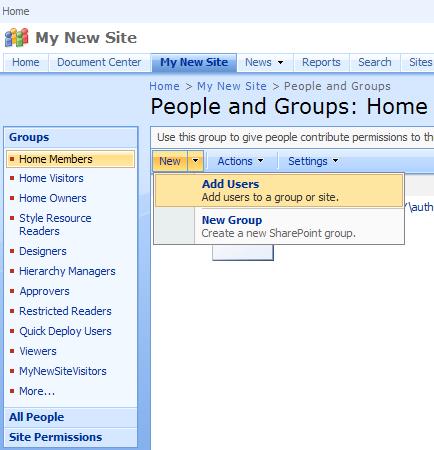434x450 pixels.
Task: Click the My New Site title text
Action: (x=86, y=38)
